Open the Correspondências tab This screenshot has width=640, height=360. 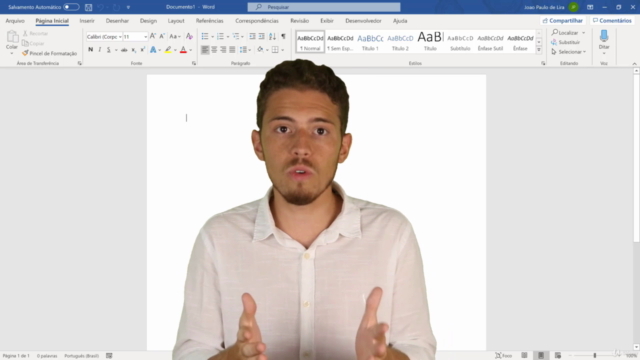click(257, 20)
